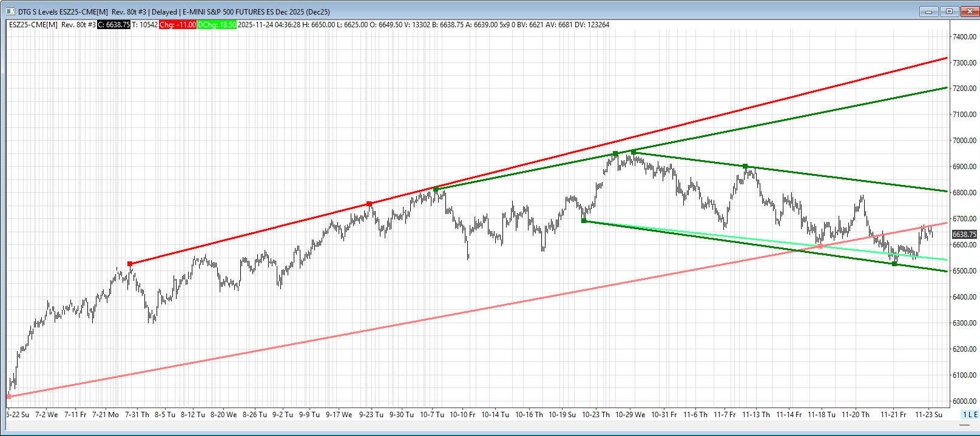Click the '11-23 Su' date label
The width and height of the screenshot is (980, 436).
[x=928, y=415]
